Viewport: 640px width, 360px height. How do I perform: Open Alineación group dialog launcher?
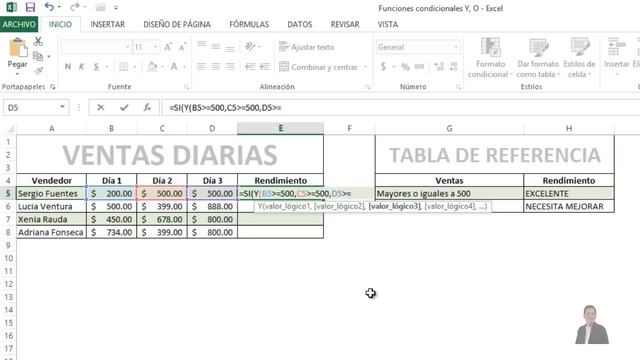[x=367, y=87]
